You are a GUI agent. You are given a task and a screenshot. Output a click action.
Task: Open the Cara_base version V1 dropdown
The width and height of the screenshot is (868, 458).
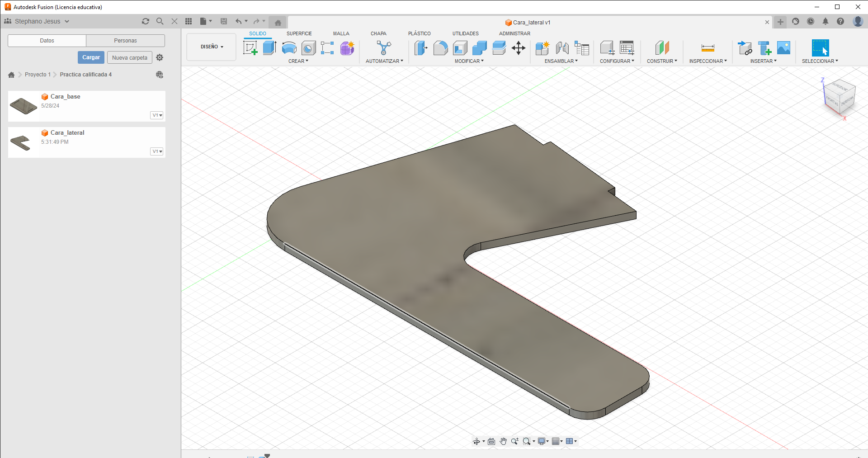[x=157, y=115]
